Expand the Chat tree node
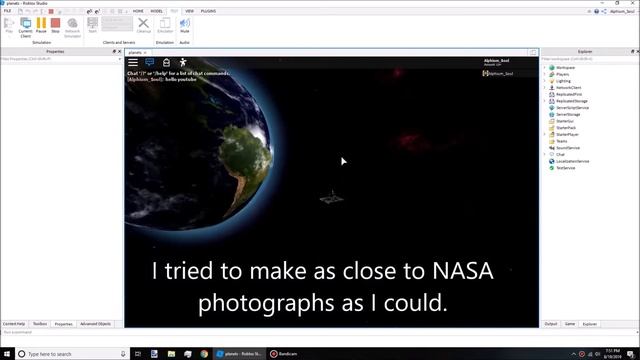640x360 pixels. pos(544,154)
